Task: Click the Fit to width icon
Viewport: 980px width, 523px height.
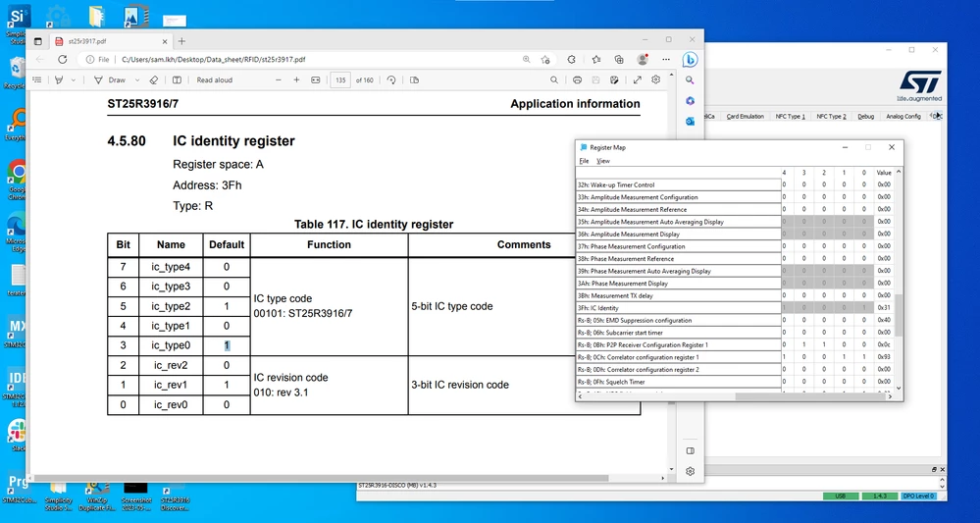Action: pyautogui.click(x=316, y=80)
